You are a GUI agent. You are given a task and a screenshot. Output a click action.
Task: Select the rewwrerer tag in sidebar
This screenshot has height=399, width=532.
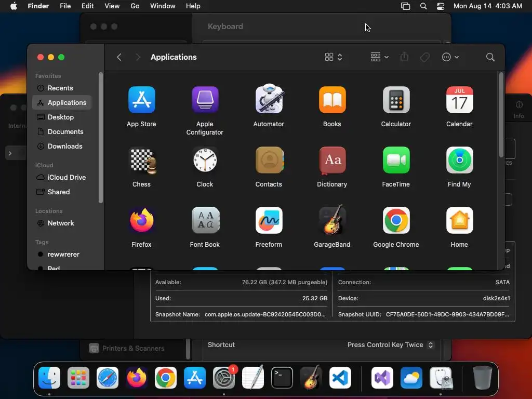pos(62,255)
